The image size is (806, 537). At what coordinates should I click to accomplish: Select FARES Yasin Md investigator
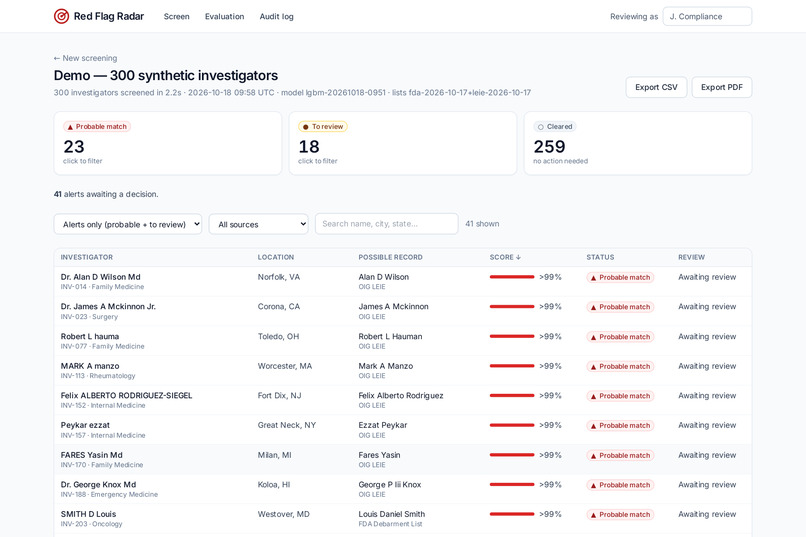91,455
